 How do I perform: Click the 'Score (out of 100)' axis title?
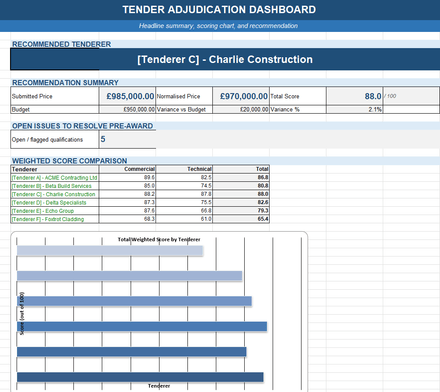tap(22, 314)
